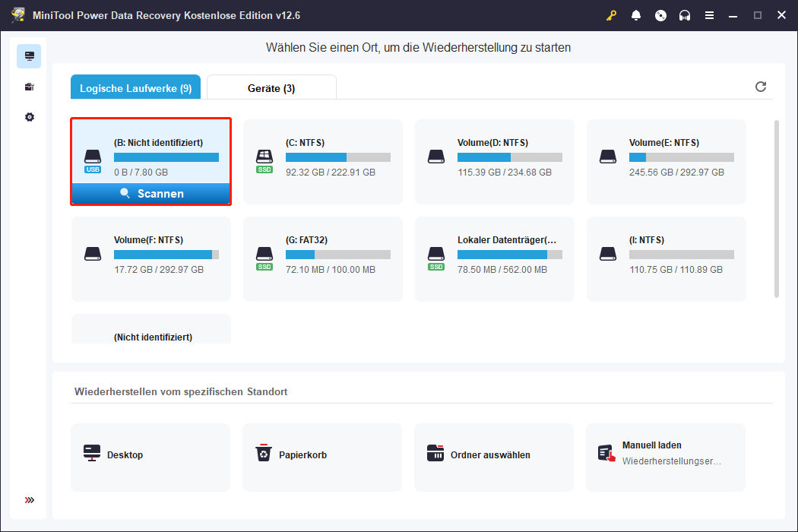The image size is (798, 532).
Task: Open the toolbox icon in left sidebar
Action: pos(29,87)
